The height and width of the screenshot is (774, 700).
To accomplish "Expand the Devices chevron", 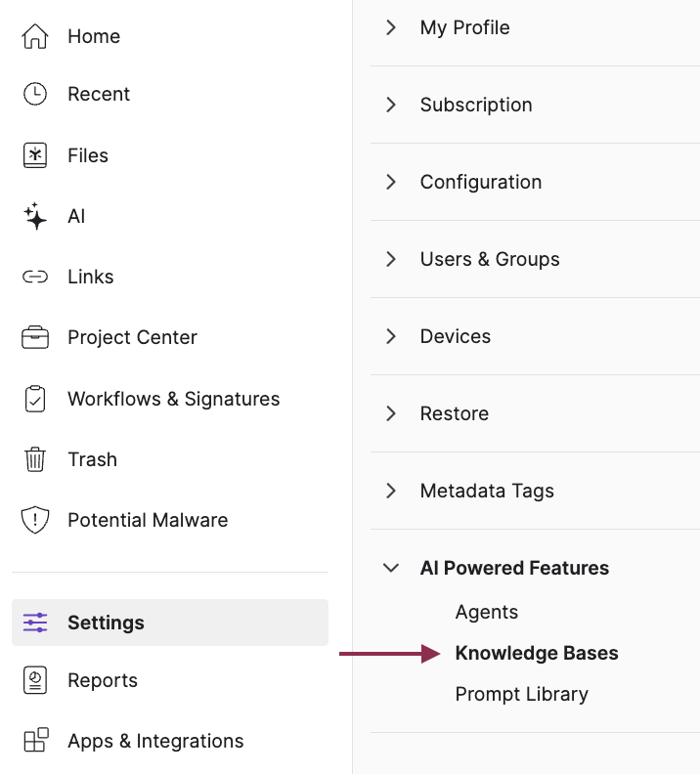I will click(x=391, y=336).
